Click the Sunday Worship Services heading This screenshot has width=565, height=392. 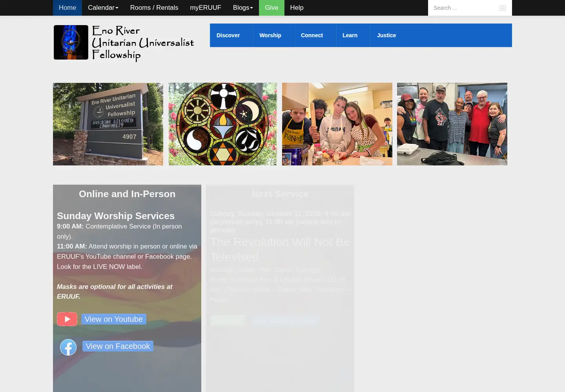(116, 216)
